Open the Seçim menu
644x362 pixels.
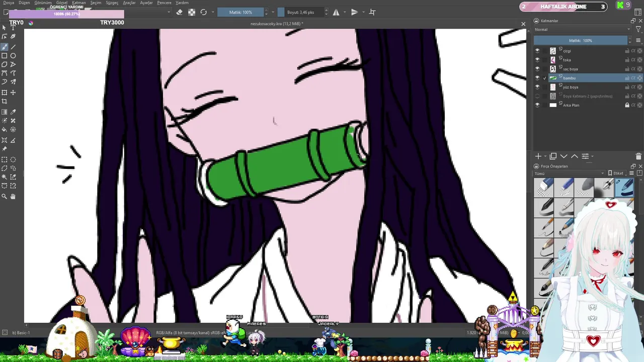point(96,3)
